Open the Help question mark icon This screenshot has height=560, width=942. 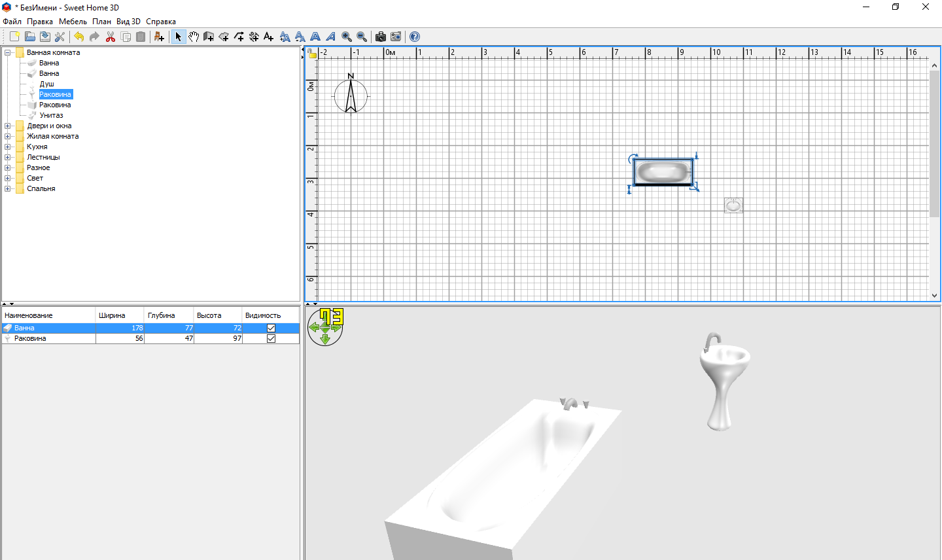coord(414,37)
